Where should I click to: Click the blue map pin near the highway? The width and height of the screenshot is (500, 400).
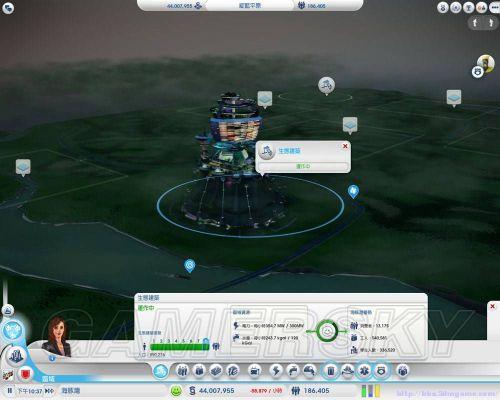[353, 192]
